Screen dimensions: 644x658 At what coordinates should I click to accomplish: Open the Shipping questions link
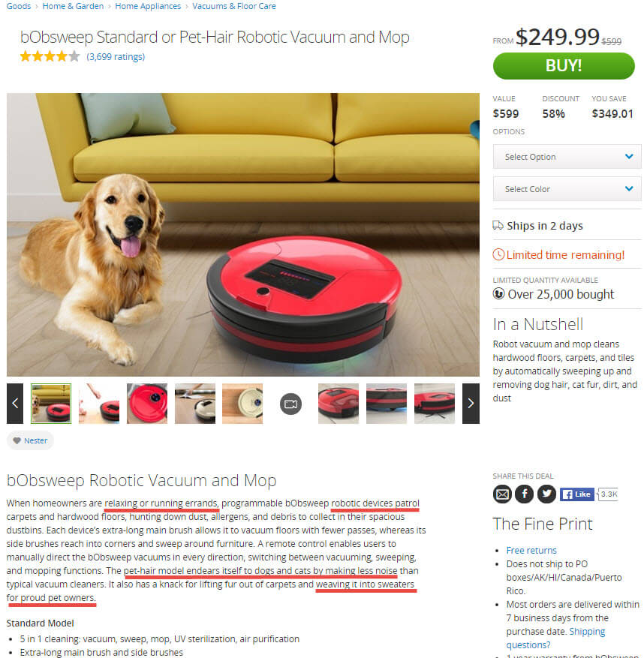[555, 638]
